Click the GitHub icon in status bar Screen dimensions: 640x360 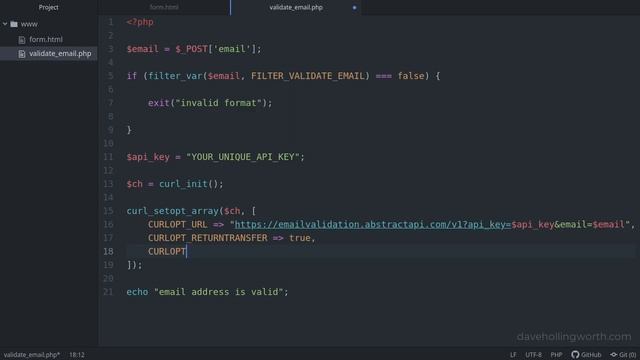click(575, 354)
